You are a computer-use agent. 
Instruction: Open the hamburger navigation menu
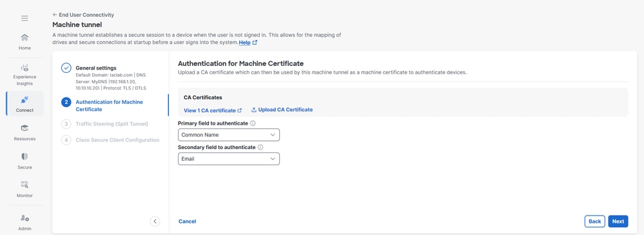tap(24, 18)
